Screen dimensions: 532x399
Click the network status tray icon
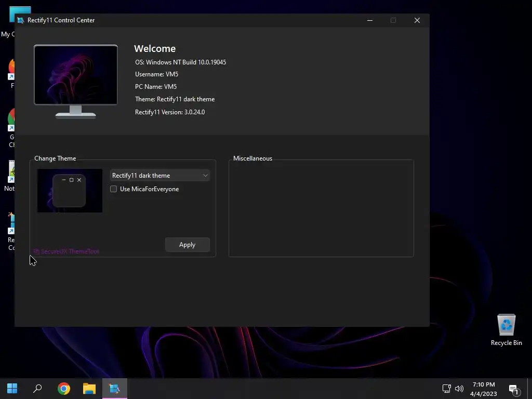[446, 389]
